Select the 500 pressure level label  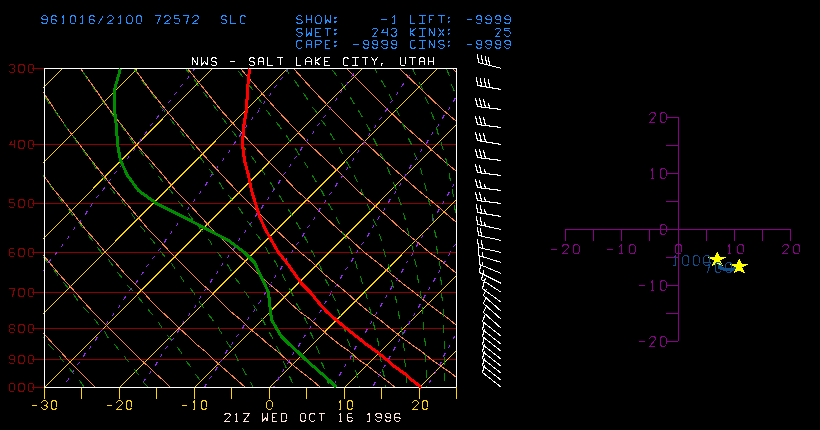[21, 203]
